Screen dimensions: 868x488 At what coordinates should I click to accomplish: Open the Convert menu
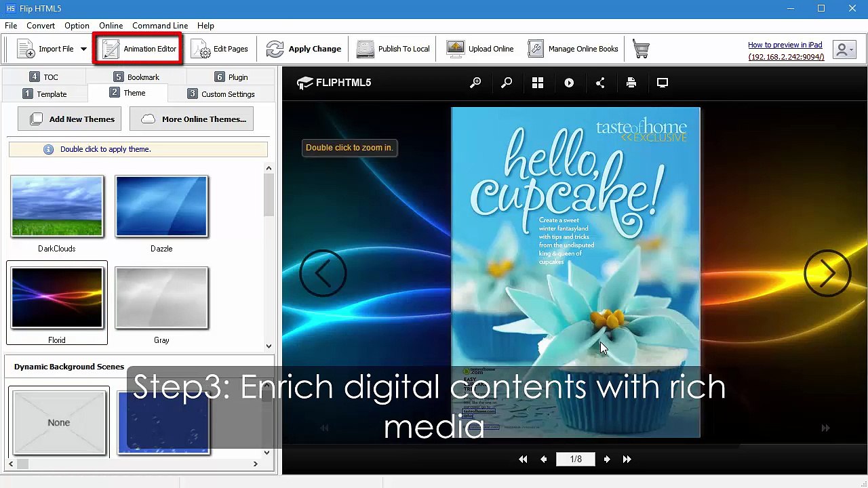coord(41,25)
